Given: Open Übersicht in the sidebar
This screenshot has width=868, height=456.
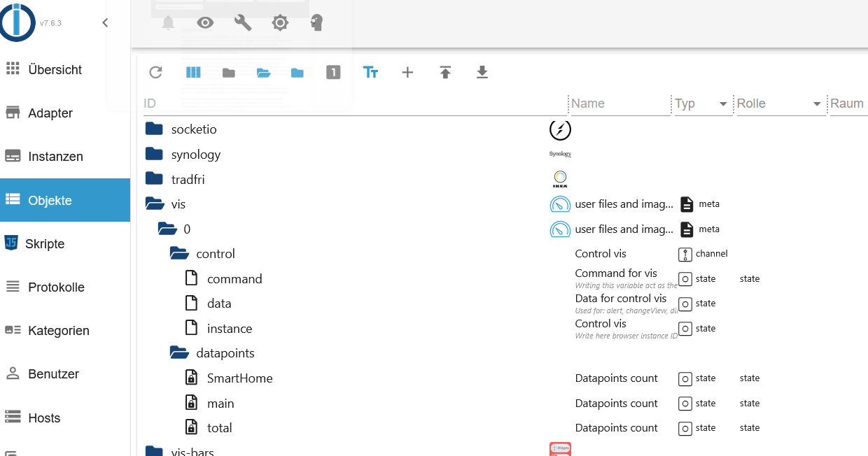Looking at the screenshot, I should 65,69.
